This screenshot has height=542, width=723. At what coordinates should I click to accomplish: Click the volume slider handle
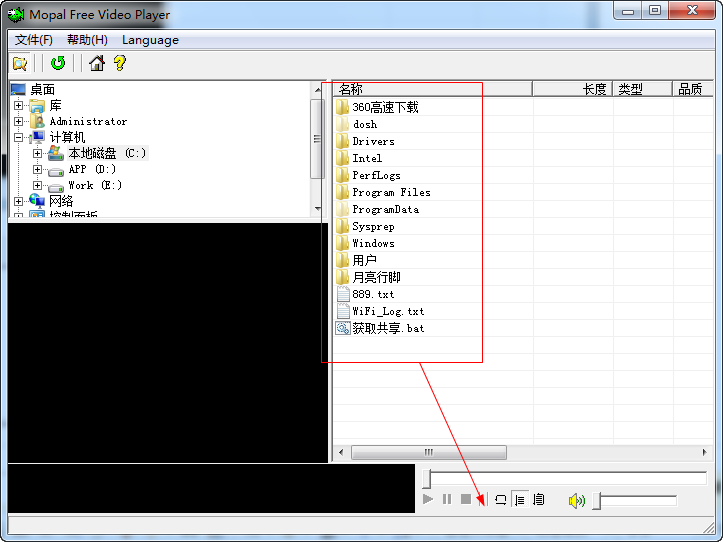pos(597,501)
